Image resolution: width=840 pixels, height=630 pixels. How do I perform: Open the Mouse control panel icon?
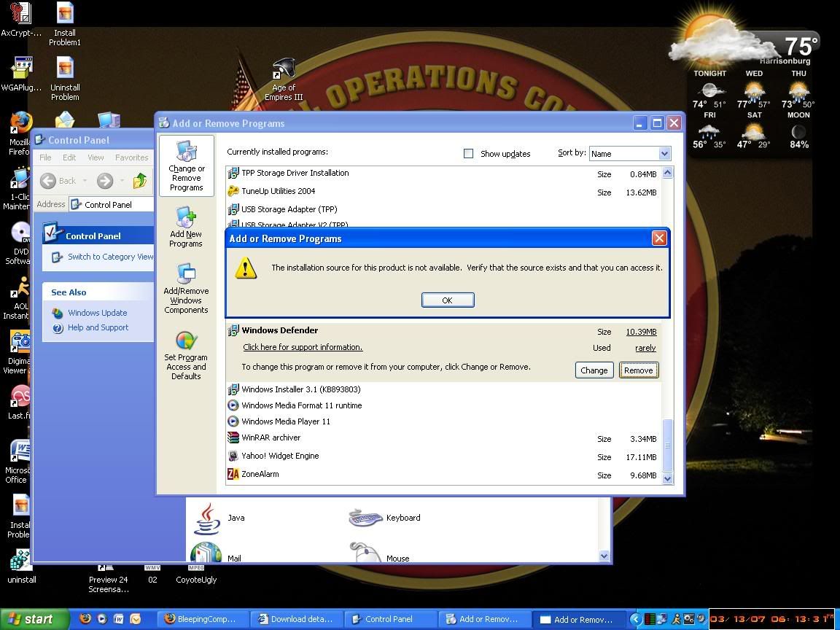365,552
